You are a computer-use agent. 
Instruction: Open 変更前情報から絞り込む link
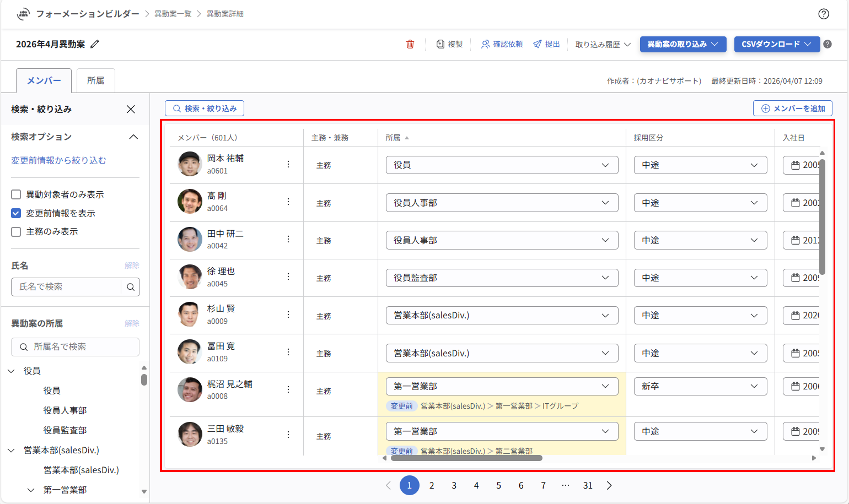(58, 160)
